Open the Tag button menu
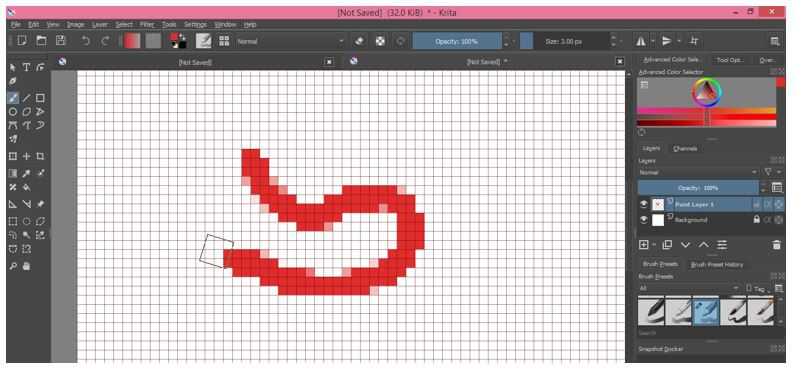 point(757,289)
